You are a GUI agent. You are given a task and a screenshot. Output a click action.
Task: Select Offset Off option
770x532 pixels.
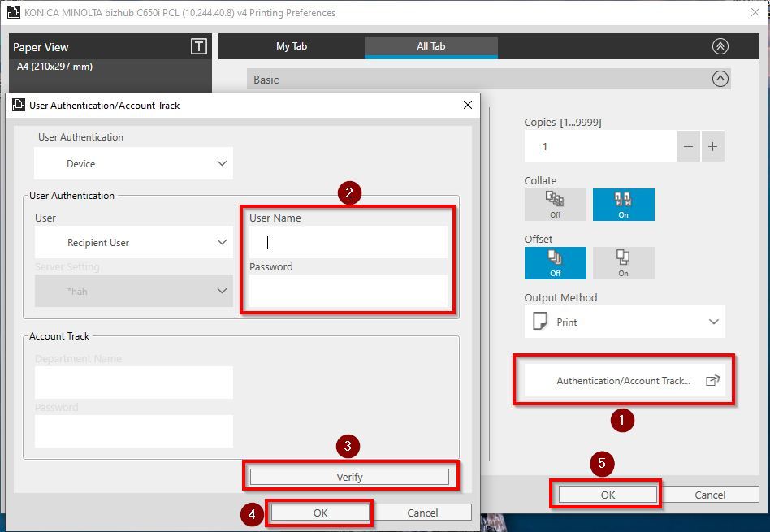[x=556, y=263]
